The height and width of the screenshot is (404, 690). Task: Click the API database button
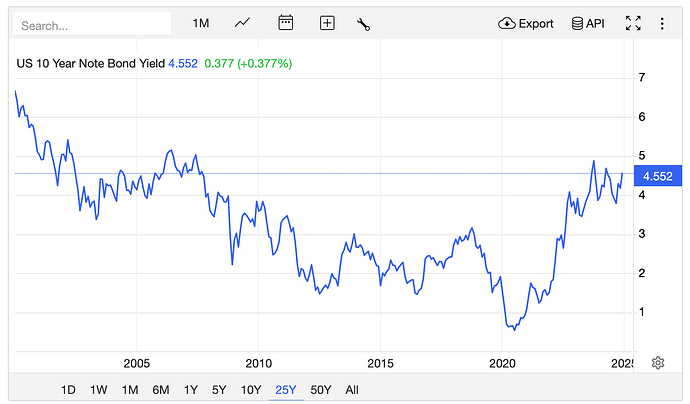pyautogui.click(x=588, y=23)
